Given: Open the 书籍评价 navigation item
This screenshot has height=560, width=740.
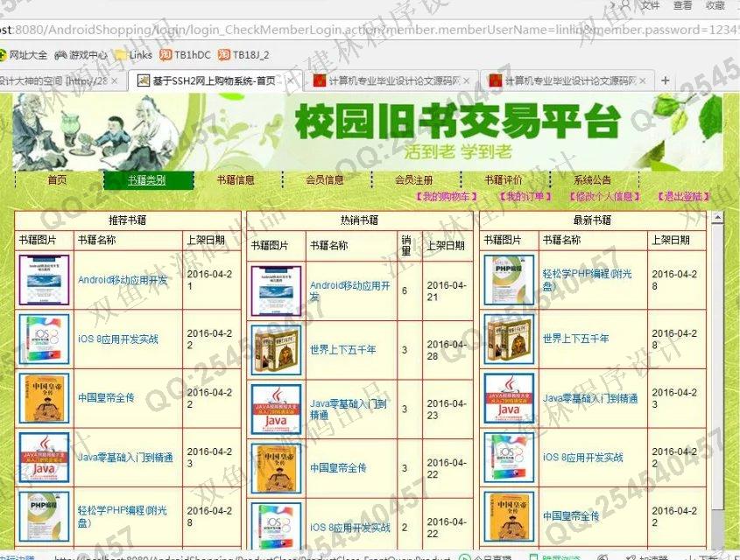Looking at the screenshot, I should (x=504, y=180).
